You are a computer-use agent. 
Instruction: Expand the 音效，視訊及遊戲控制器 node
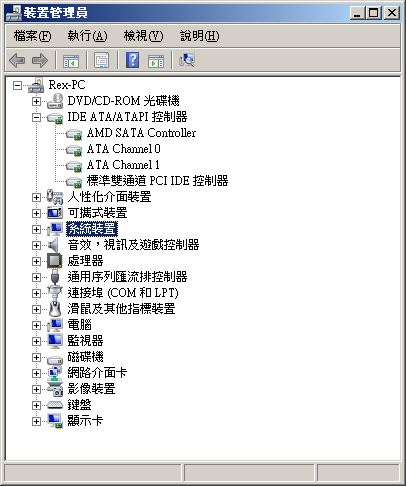[x=36, y=245]
